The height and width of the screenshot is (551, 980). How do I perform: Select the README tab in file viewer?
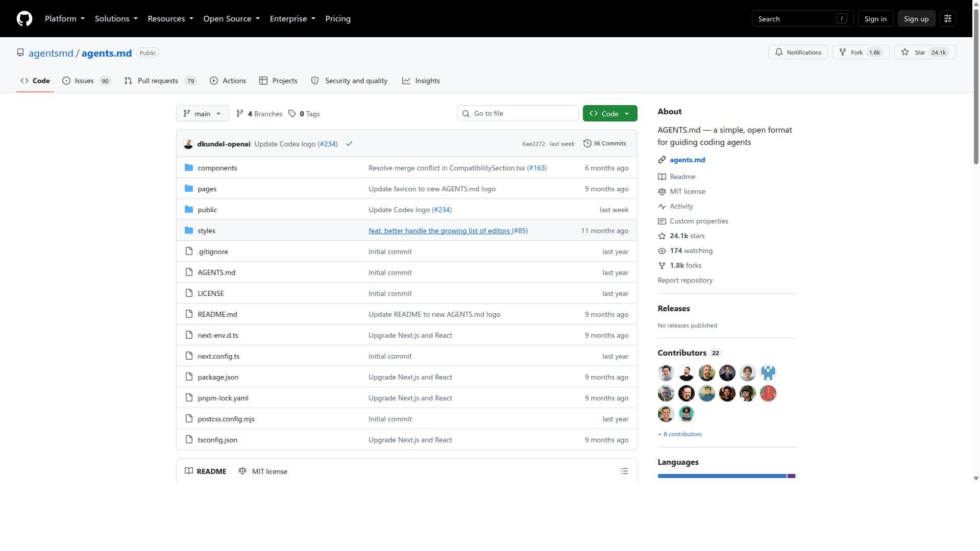pos(206,471)
